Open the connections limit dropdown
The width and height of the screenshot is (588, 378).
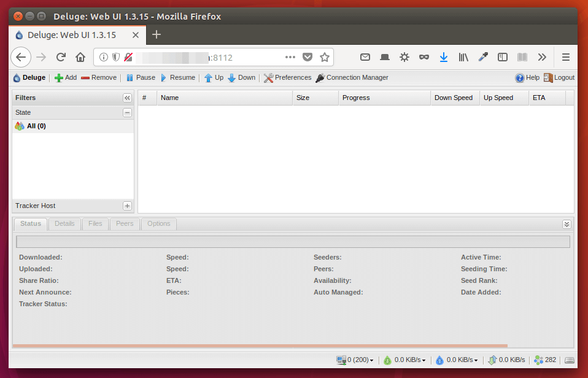tap(355, 360)
